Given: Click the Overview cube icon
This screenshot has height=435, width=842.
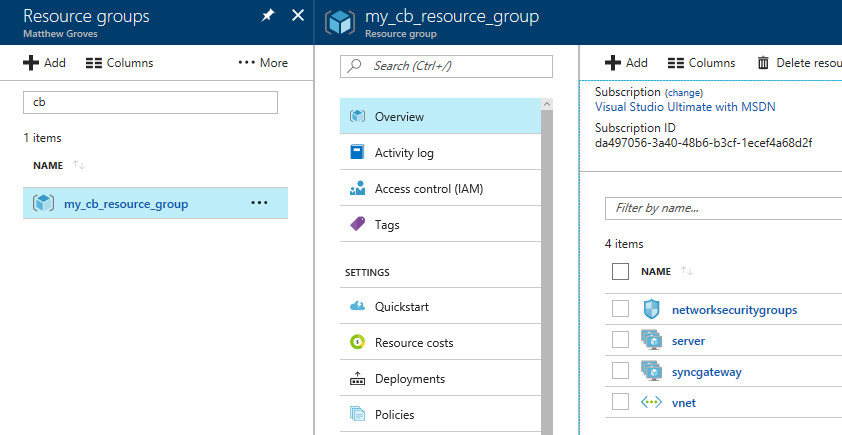Looking at the screenshot, I should (x=357, y=116).
